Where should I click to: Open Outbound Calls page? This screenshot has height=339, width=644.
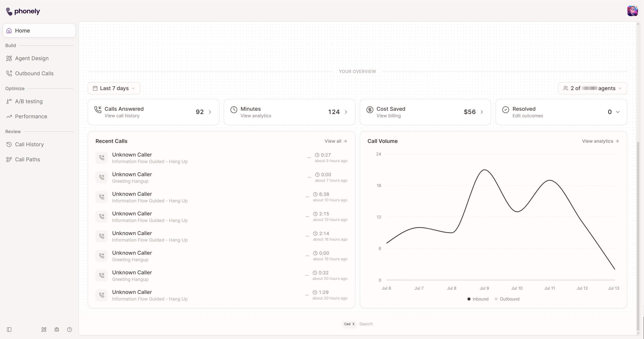click(x=39, y=73)
